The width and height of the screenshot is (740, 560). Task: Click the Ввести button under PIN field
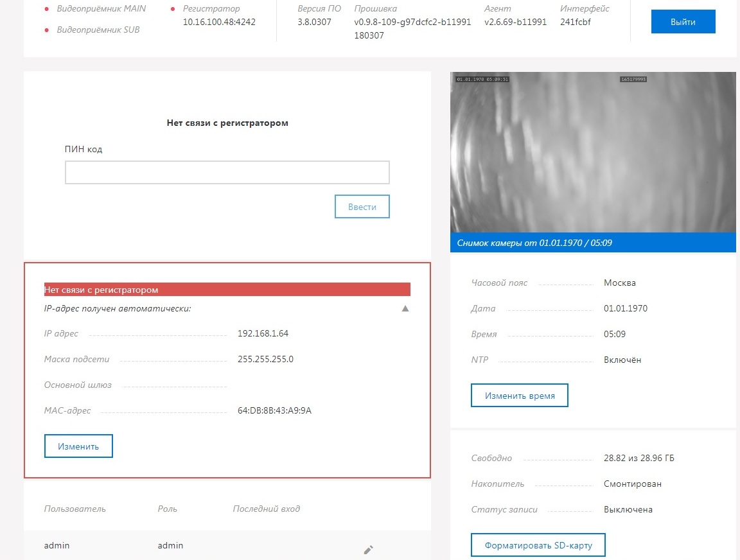coord(362,207)
